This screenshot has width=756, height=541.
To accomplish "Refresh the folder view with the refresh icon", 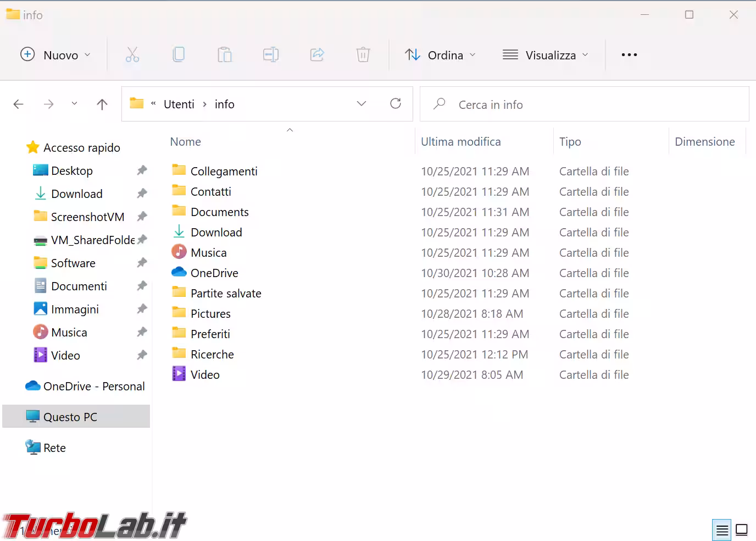I will [x=396, y=103].
